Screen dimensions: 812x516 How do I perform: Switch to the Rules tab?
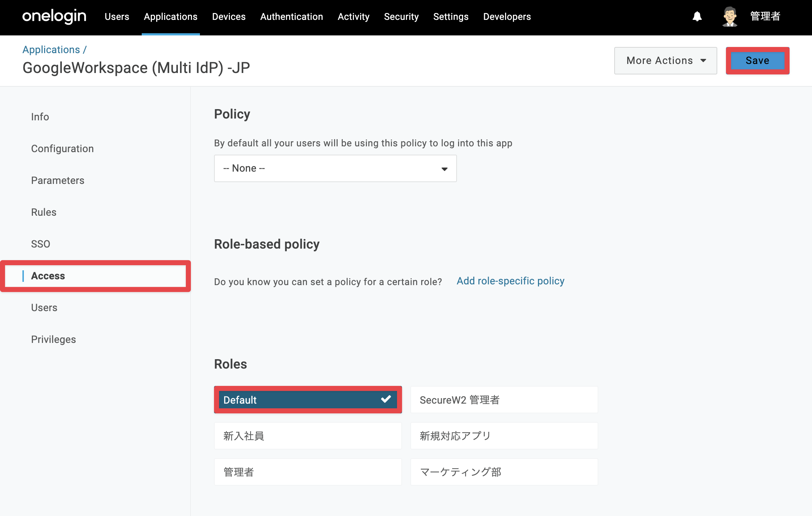[44, 212]
